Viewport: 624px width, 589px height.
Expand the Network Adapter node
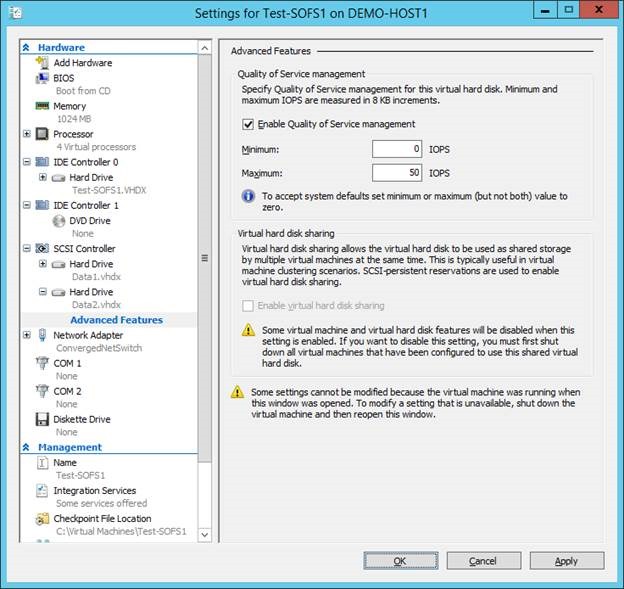tap(27, 336)
